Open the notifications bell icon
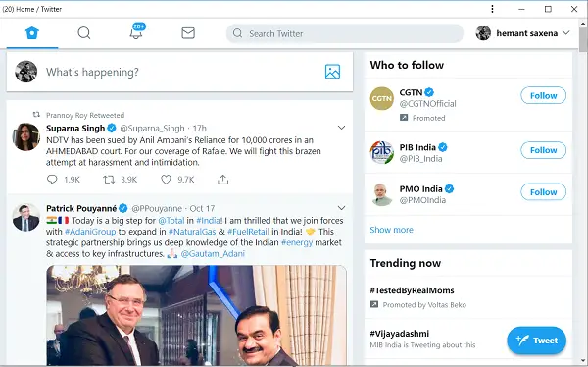The height and width of the screenshot is (367, 588). 136,32
